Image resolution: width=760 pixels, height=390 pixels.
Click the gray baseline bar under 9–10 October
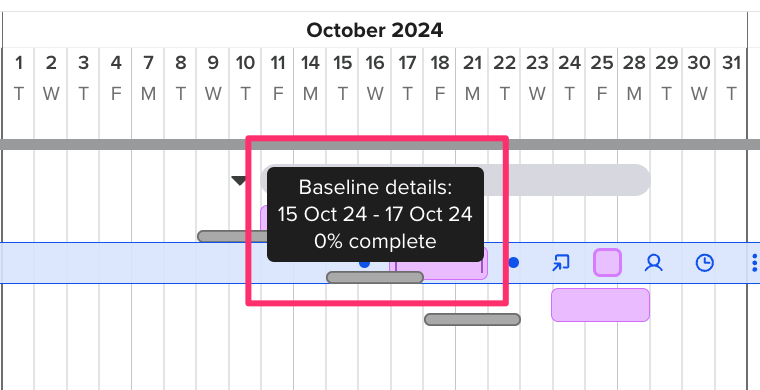click(233, 236)
